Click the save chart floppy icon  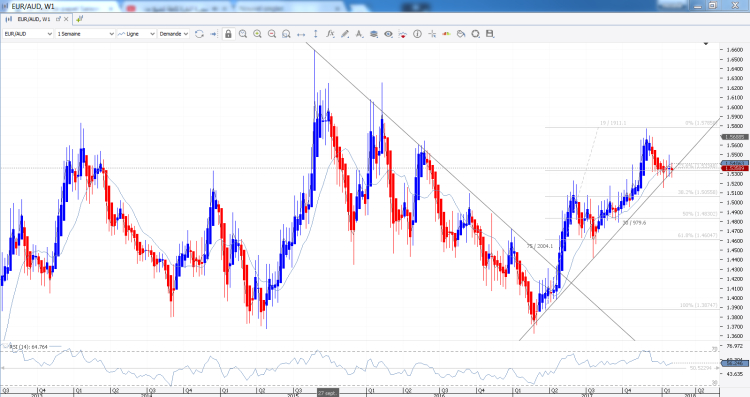pyautogui.click(x=490, y=34)
